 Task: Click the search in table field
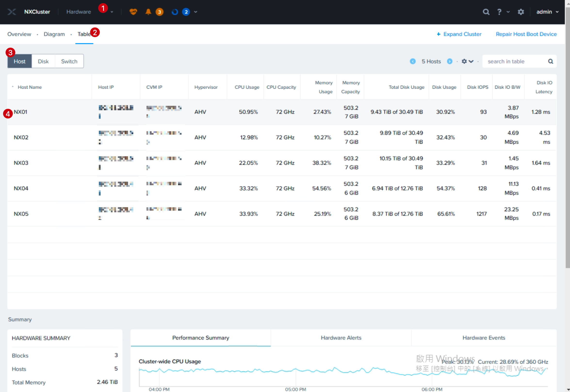tap(516, 61)
